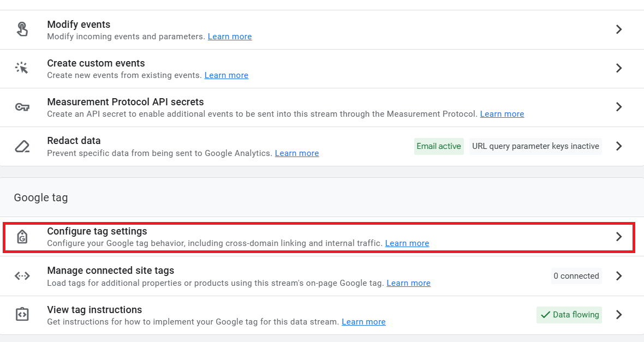
Task: Open Learn more link for custom events
Action: tap(226, 75)
